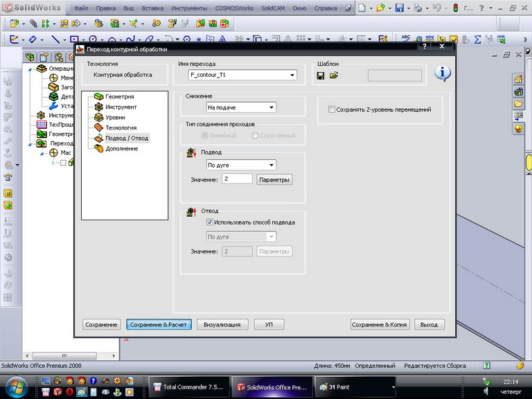Image resolution: width=532 pixels, height=399 pixels.
Task: Open the Windows Start orb
Action: [x=16, y=387]
